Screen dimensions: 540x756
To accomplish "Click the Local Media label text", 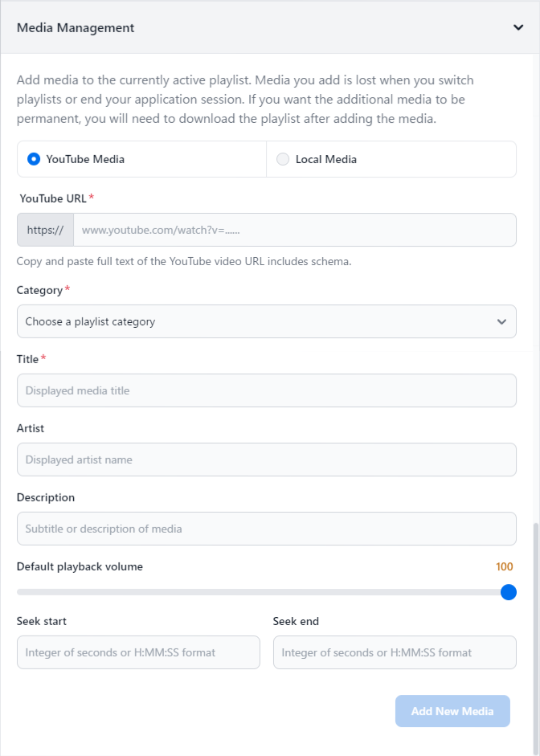I will pos(325,159).
